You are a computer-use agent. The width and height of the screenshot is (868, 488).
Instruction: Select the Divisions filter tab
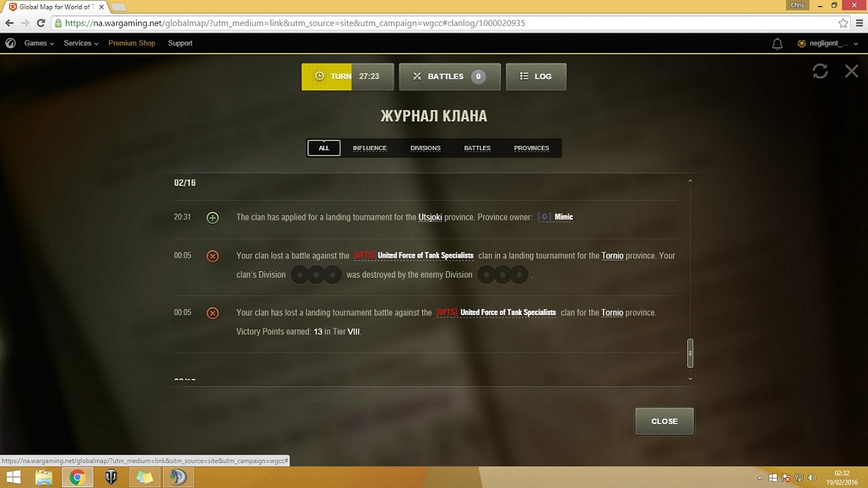click(425, 148)
